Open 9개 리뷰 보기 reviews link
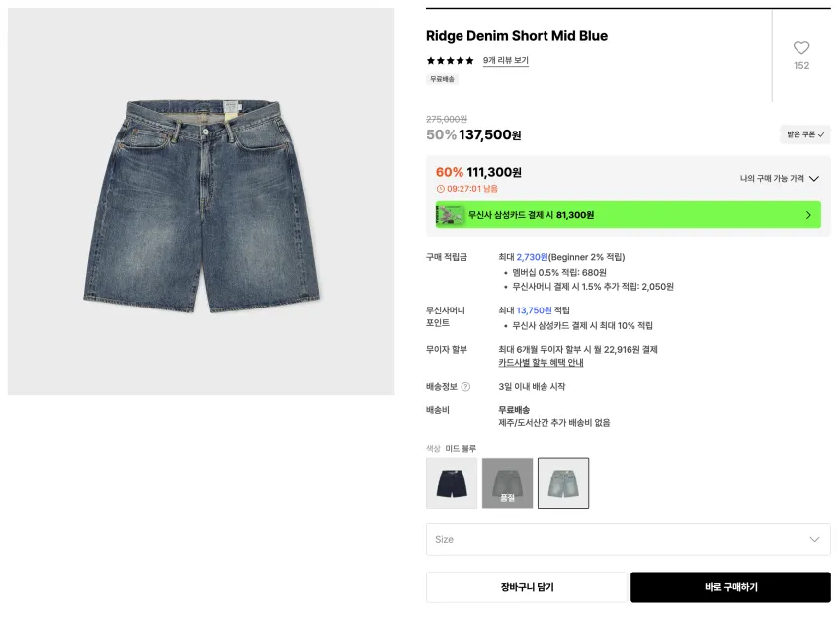840x617 pixels. [506, 61]
